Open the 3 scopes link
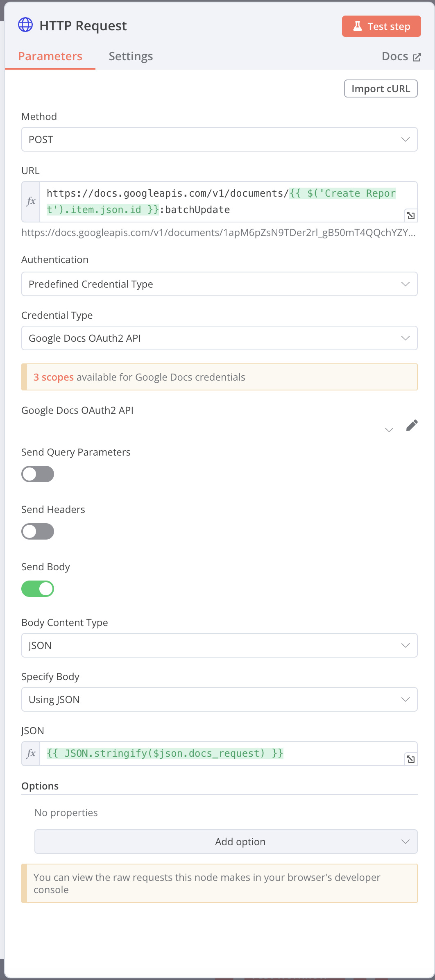Viewport: 435px width, 980px height. click(x=54, y=377)
